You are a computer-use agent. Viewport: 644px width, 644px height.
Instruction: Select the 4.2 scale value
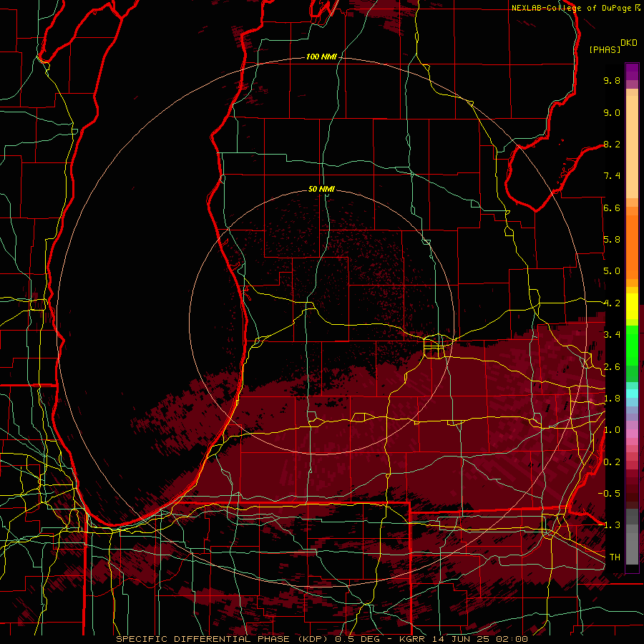[612, 303]
